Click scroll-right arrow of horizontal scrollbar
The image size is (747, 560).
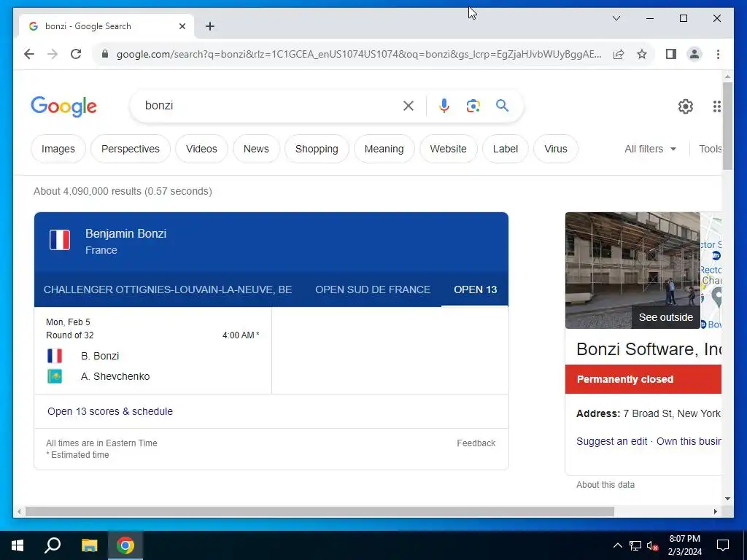[715, 511]
